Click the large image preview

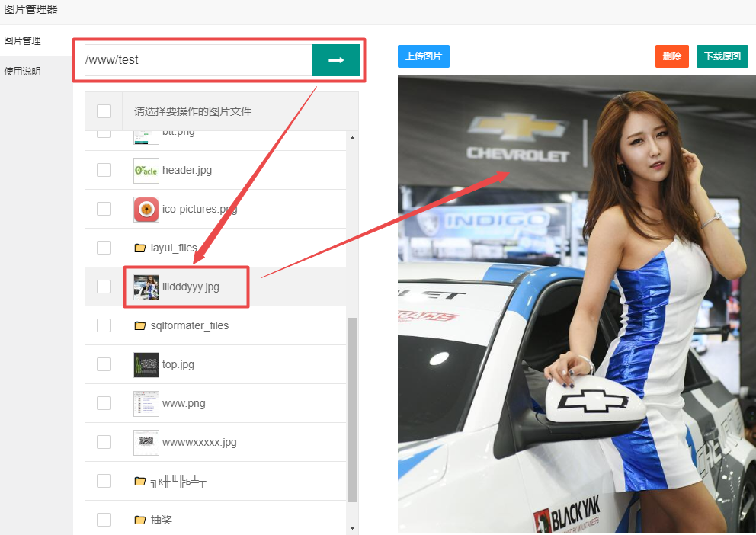tap(577, 304)
